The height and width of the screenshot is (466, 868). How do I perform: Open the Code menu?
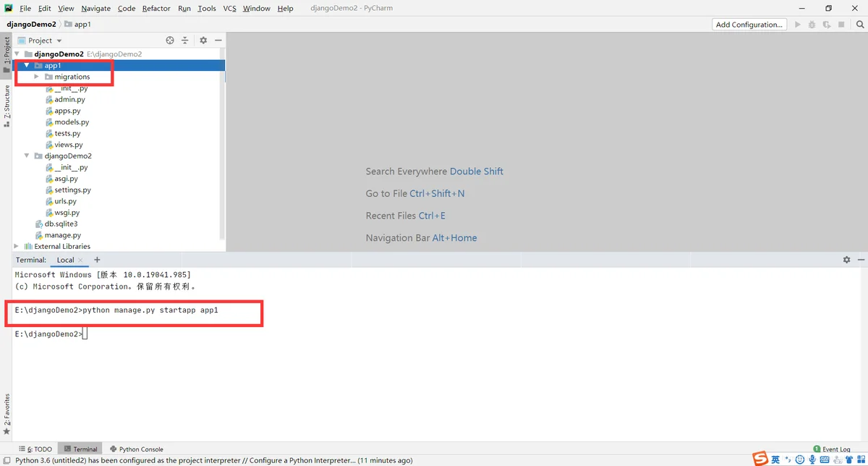tap(127, 8)
